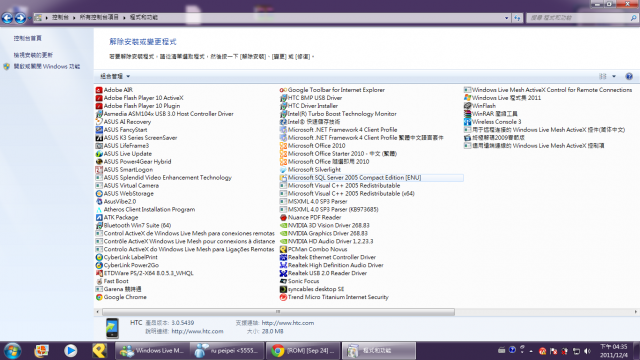Select ASUS Splendid Video Enhancement Technology
The width and height of the screenshot is (640, 360).
click(x=164, y=178)
